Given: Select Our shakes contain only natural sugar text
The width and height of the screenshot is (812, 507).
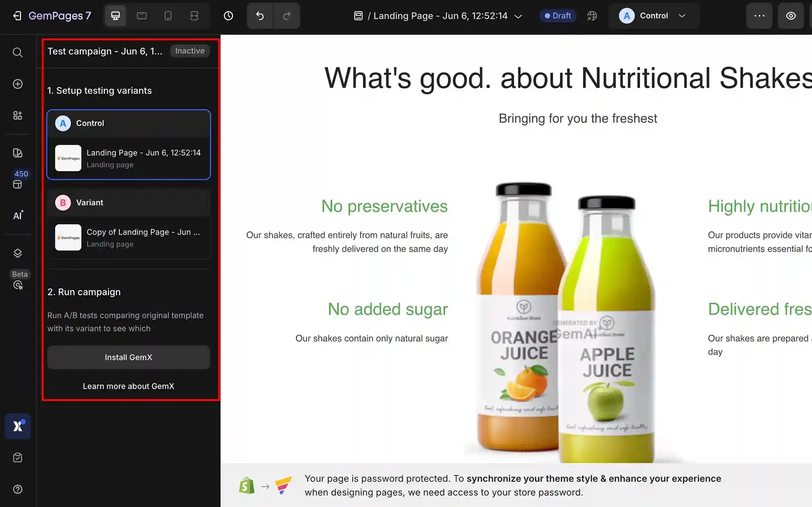Looking at the screenshot, I should pyautogui.click(x=372, y=338).
